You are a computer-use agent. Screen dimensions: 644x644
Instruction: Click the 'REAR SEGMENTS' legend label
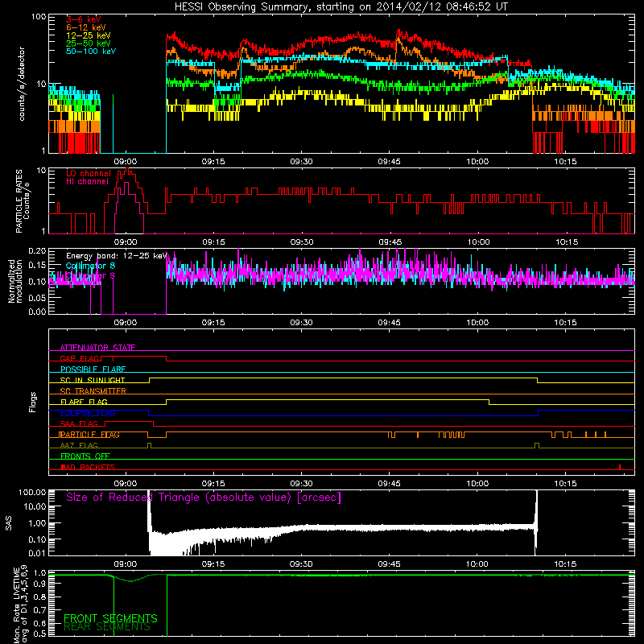(x=107, y=627)
